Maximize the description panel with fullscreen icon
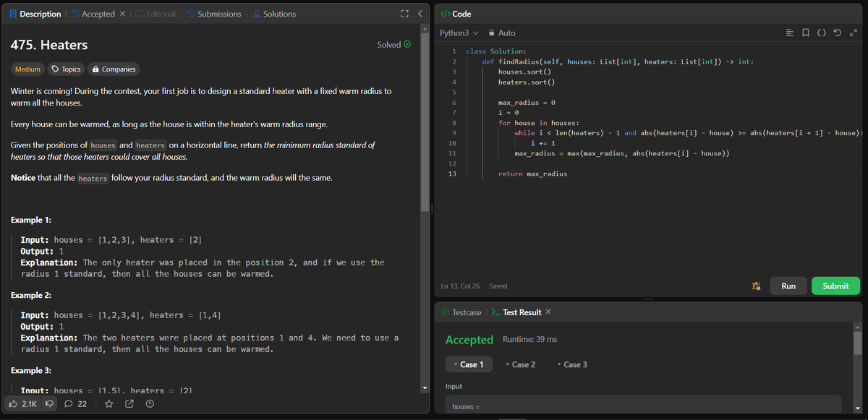Screen dimensions: 868x420 point(405,14)
